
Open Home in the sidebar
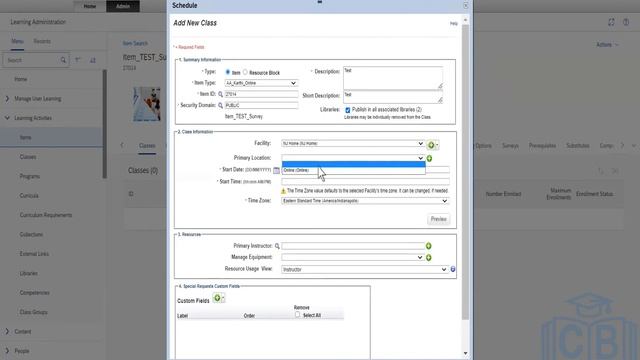20,79
